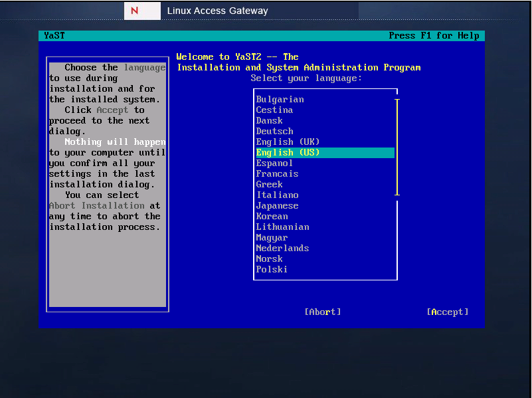Select Lithuanian language entry

point(325,227)
